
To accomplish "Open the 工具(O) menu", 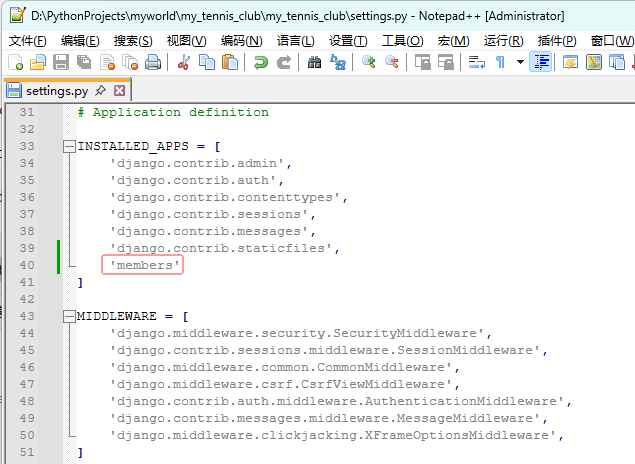I will point(403,41).
